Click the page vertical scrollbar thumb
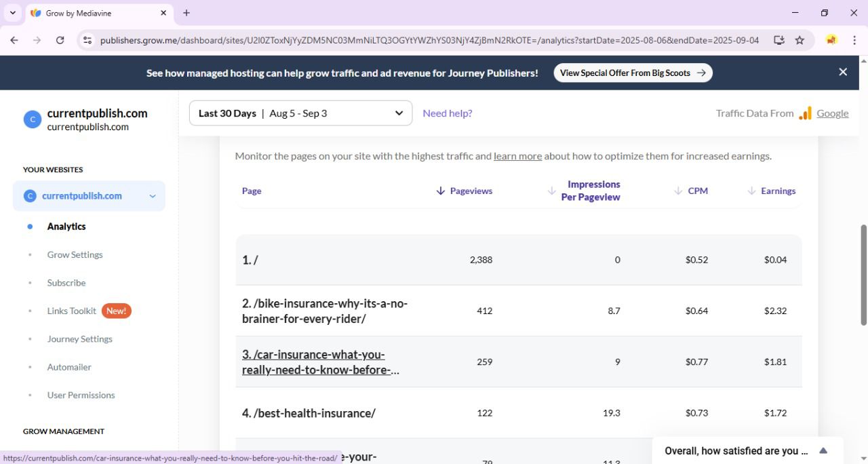The height and width of the screenshot is (464, 868). click(x=863, y=275)
